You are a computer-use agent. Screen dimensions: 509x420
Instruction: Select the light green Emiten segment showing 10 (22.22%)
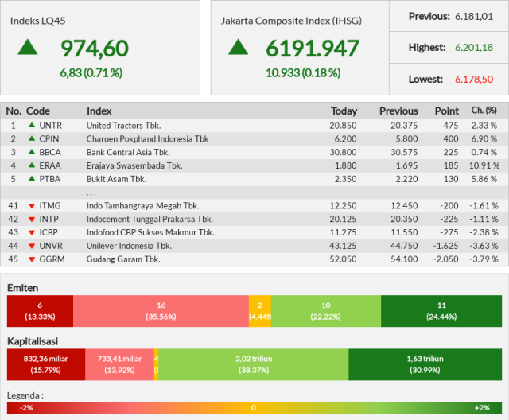tap(326, 311)
